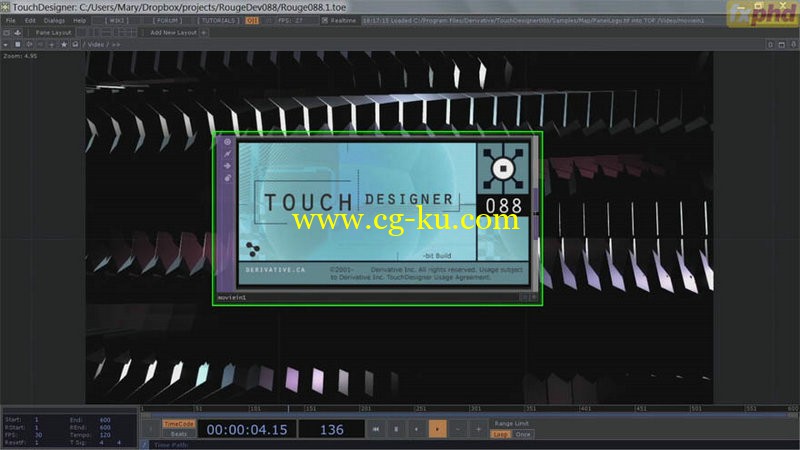
Task: Click the TouchDesigner 088 splash thumbnail
Action: [384, 212]
